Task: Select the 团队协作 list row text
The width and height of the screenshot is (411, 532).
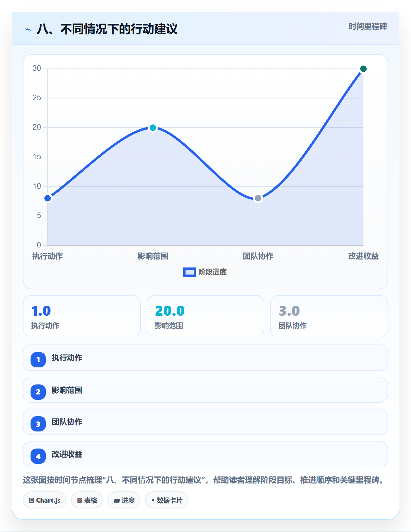Action: [x=67, y=422]
